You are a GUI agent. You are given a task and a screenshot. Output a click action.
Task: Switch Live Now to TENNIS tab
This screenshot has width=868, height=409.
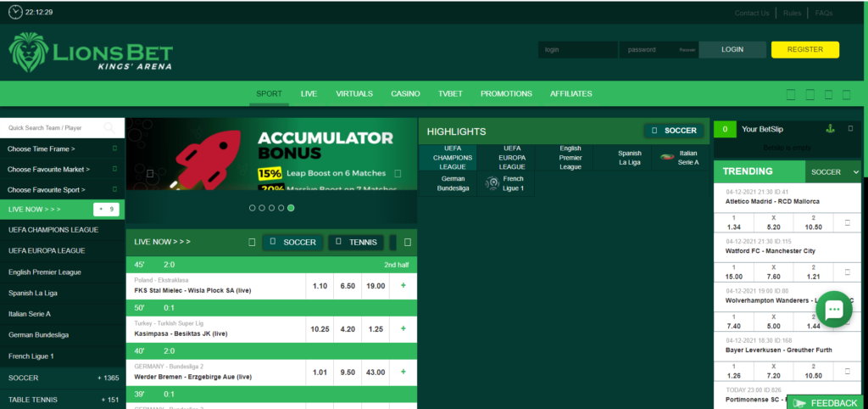coord(356,242)
